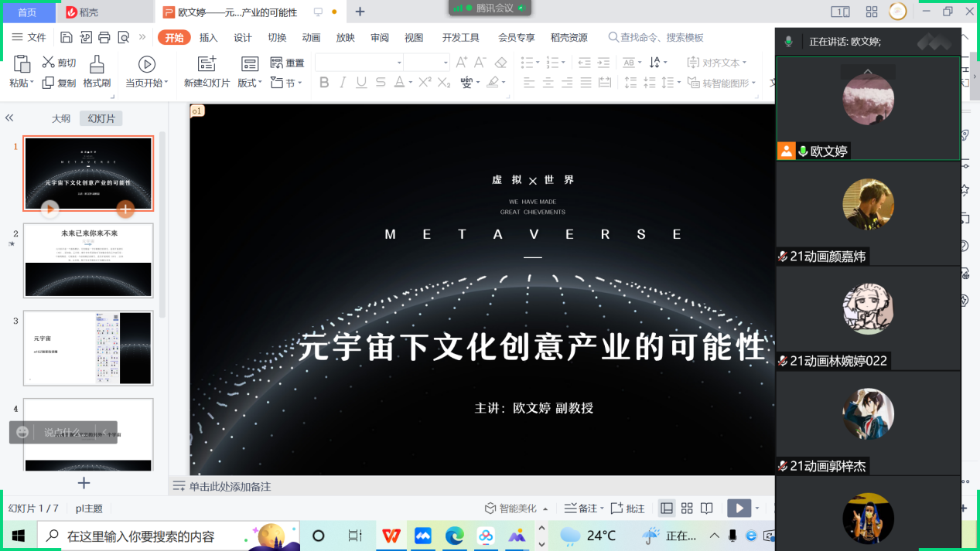
Task: Add a slide with 新建幻灯片
Action: click(207, 71)
